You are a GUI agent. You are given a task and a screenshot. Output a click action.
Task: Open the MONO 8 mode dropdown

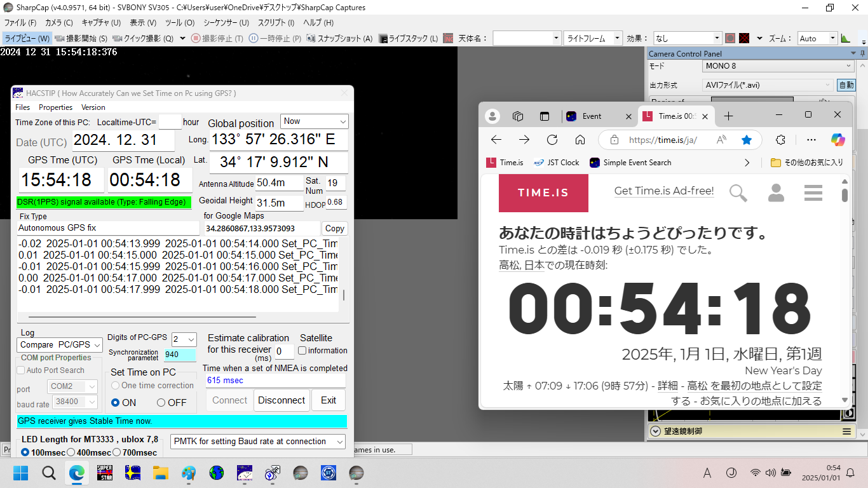[x=778, y=66]
